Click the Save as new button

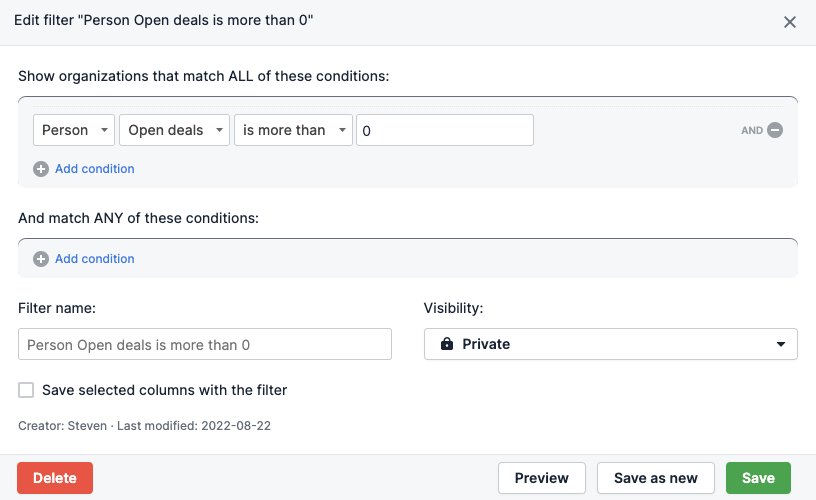(655, 478)
